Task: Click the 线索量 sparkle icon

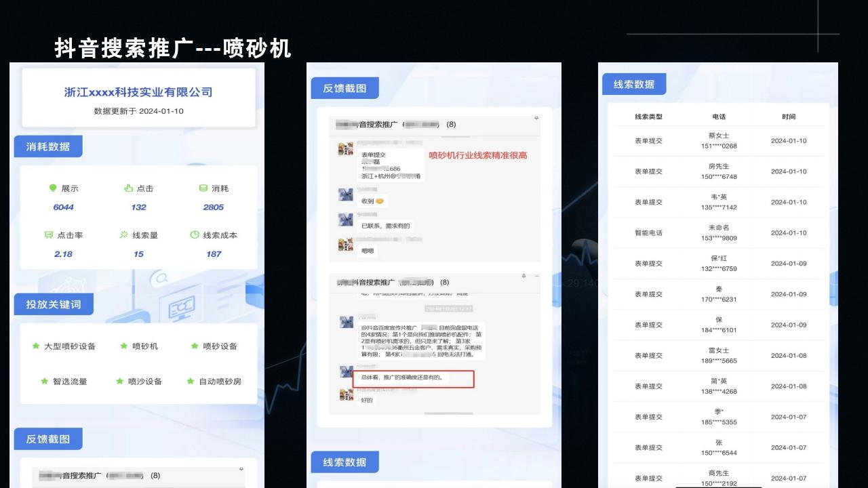Action: pyautogui.click(x=123, y=235)
